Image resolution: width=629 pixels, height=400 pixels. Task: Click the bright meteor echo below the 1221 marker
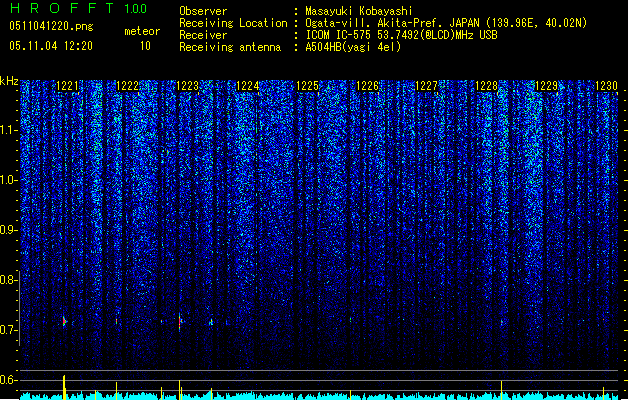[64, 321]
